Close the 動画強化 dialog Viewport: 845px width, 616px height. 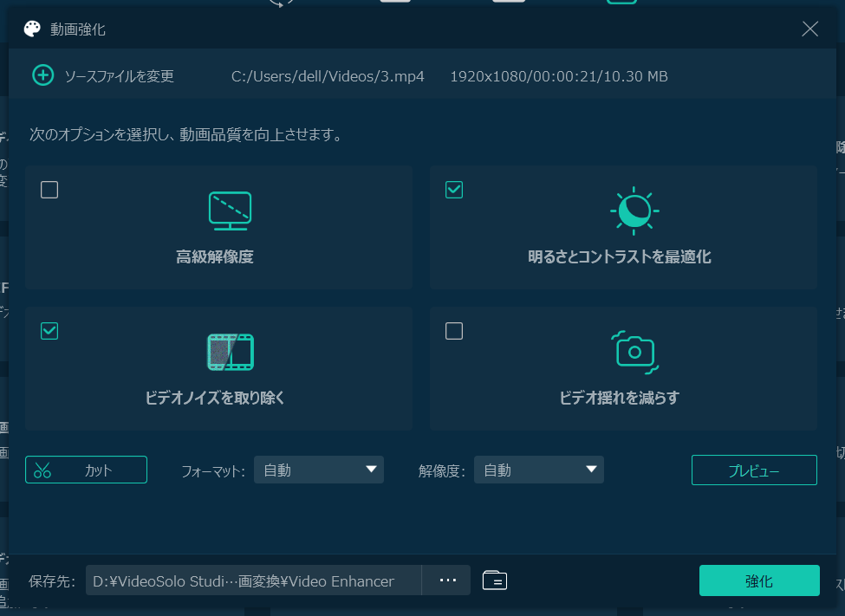pos(809,28)
